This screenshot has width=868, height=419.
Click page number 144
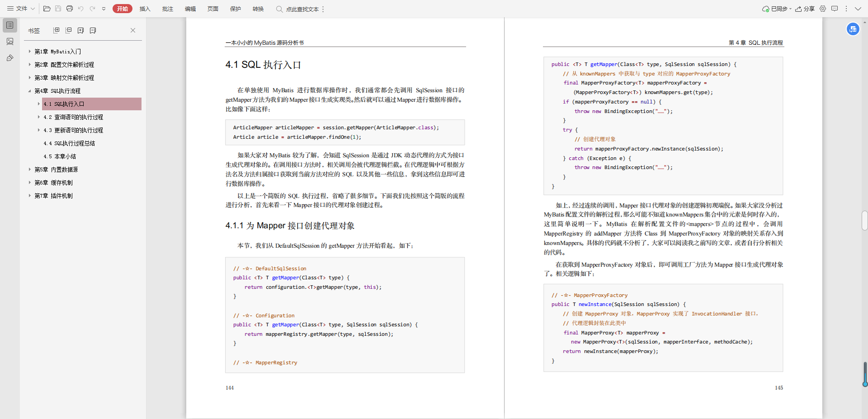click(230, 388)
